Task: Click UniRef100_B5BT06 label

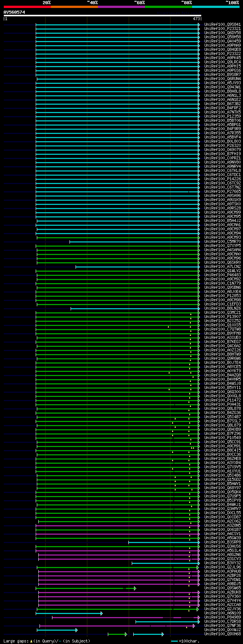Action: tap(222, 120)
